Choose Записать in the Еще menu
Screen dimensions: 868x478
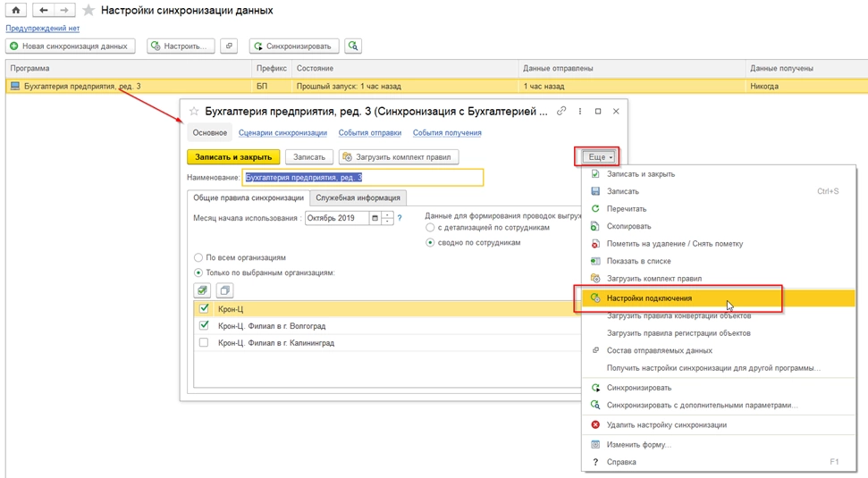(x=719, y=191)
